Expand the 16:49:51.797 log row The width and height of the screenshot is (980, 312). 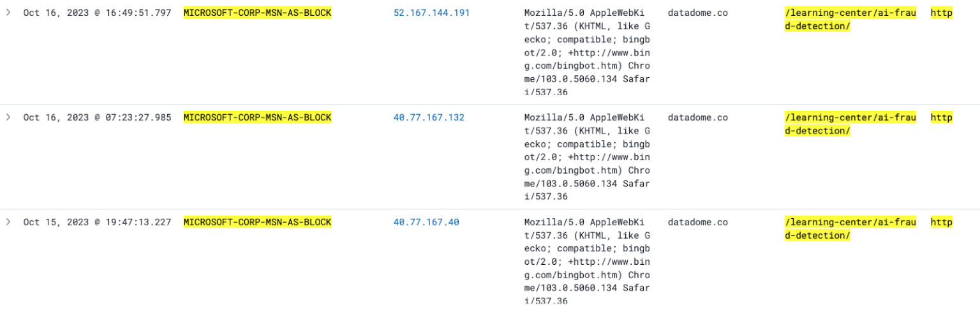coord(8,13)
